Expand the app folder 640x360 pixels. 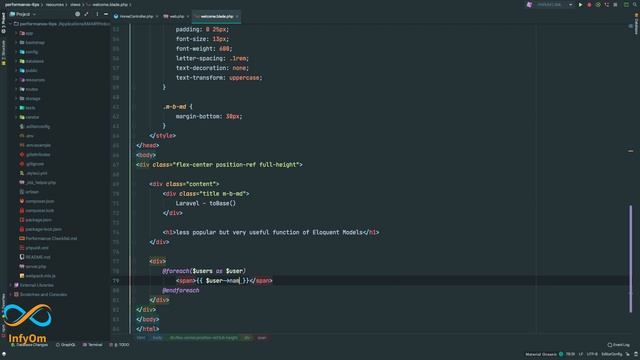click(16, 33)
